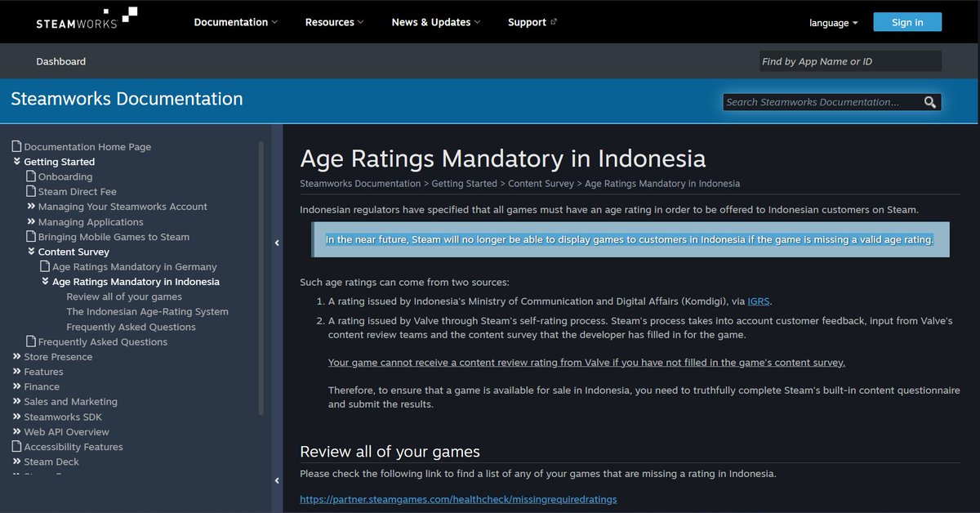Expand Web API Overview section
Viewport: 980px width, 513px height.
pyautogui.click(x=16, y=432)
